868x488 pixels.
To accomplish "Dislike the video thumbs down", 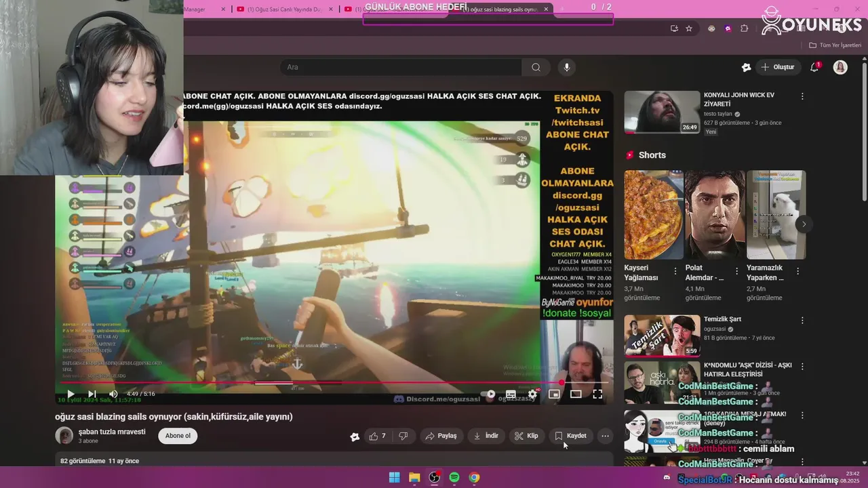I will [x=403, y=436].
